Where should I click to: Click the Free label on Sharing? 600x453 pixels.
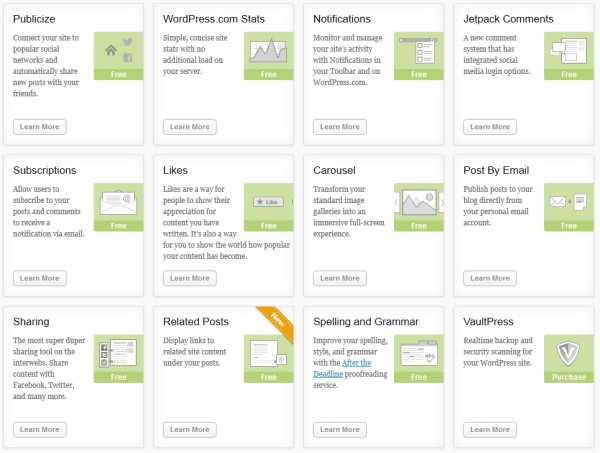click(119, 377)
